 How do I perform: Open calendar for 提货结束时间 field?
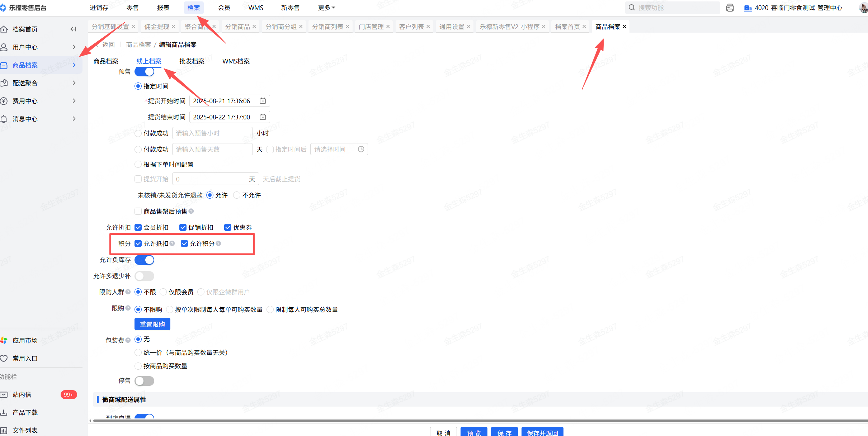click(263, 117)
